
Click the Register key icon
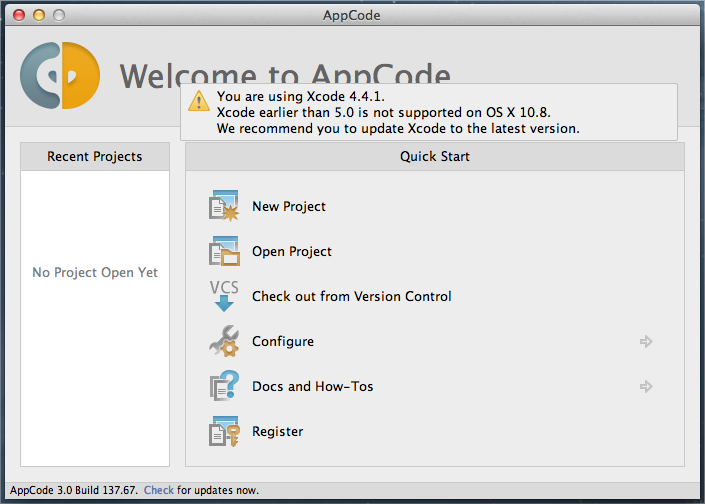(x=224, y=431)
